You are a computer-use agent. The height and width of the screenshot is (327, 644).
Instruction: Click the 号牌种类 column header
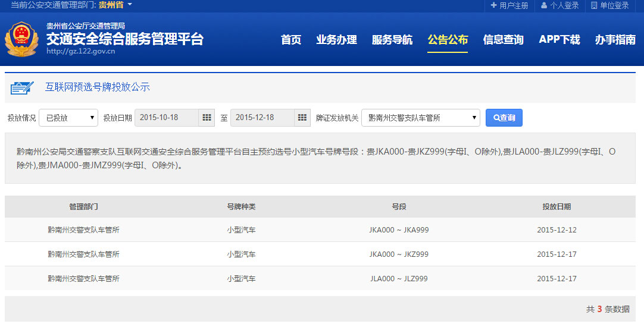coord(241,207)
